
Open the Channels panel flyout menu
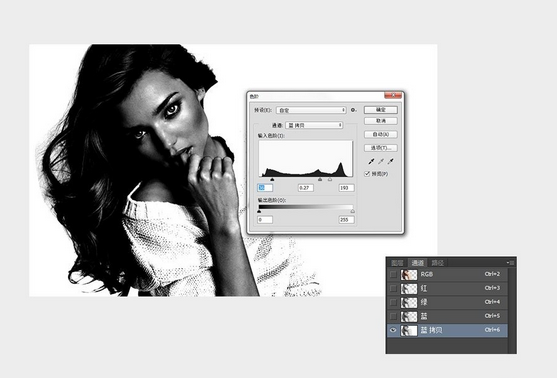510,263
